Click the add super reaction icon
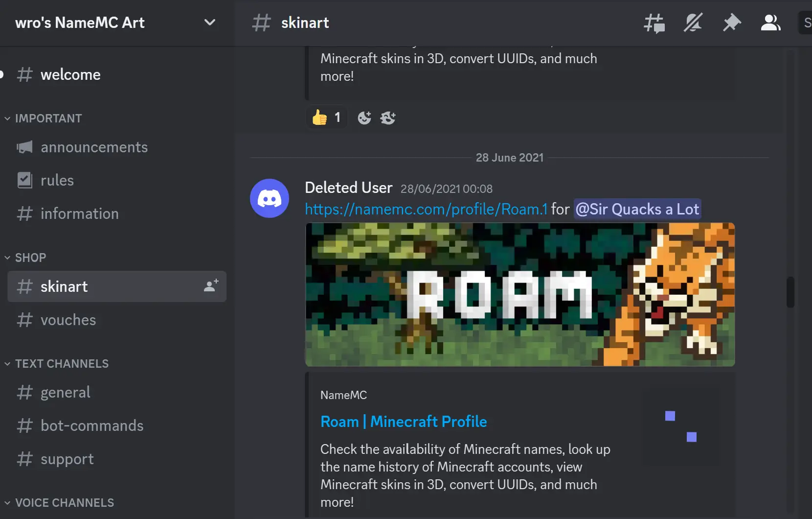Image resolution: width=812 pixels, height=519 pixels. (388, 118)
